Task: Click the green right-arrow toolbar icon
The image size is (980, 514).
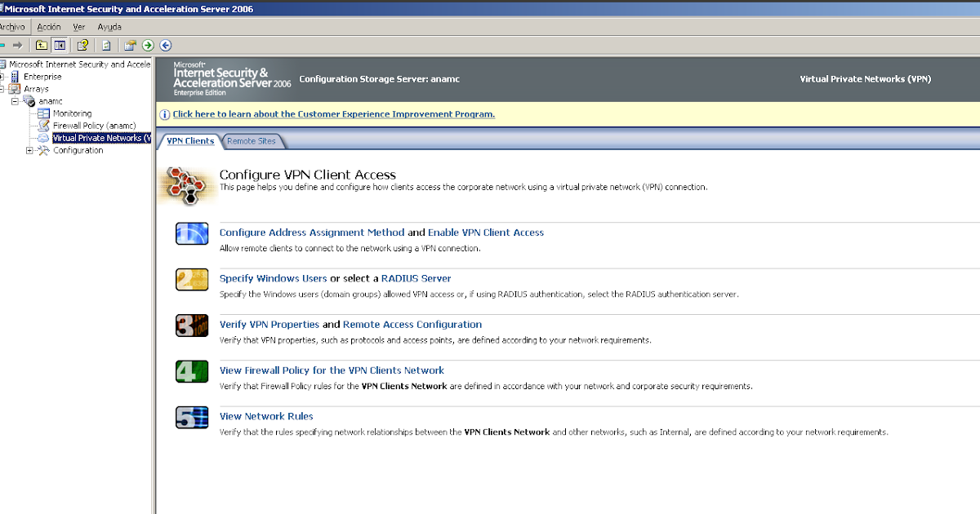Action: pyautogui.click(x=148, y=45)
